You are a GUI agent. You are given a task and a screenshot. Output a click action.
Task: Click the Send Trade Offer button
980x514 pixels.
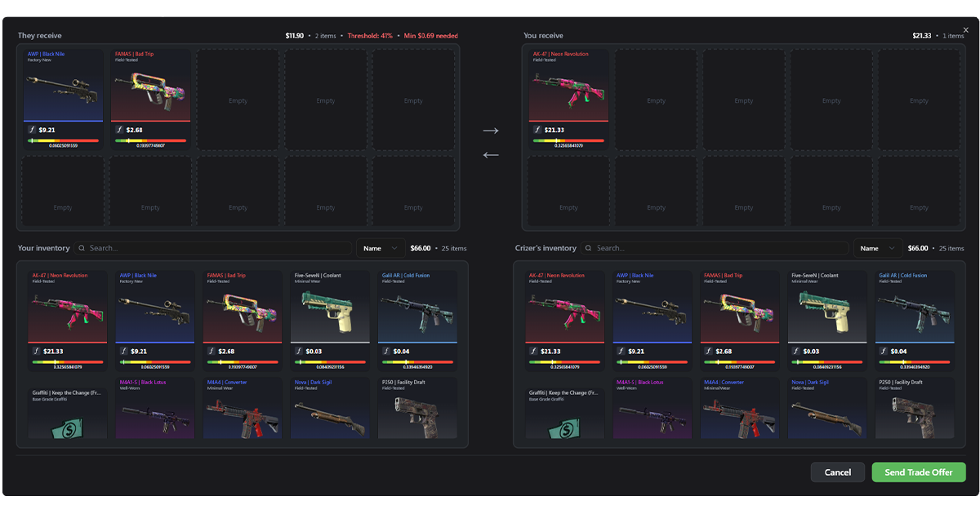tap(918, 472)
